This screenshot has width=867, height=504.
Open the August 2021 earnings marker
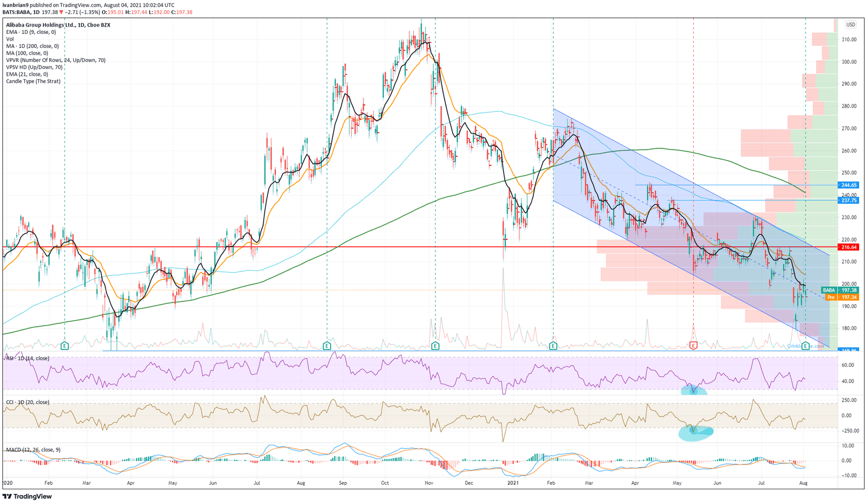[805, 345]
